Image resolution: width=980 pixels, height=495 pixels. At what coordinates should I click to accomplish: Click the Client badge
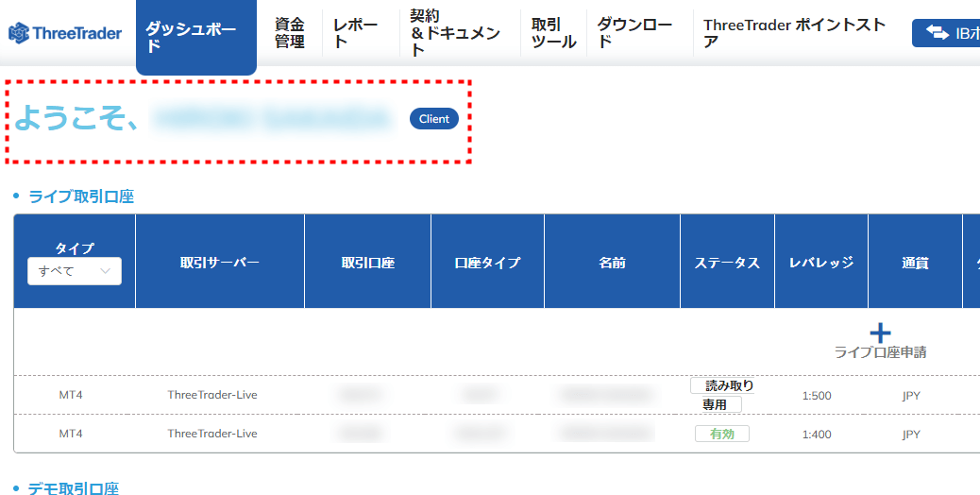(x=434, y=119)
